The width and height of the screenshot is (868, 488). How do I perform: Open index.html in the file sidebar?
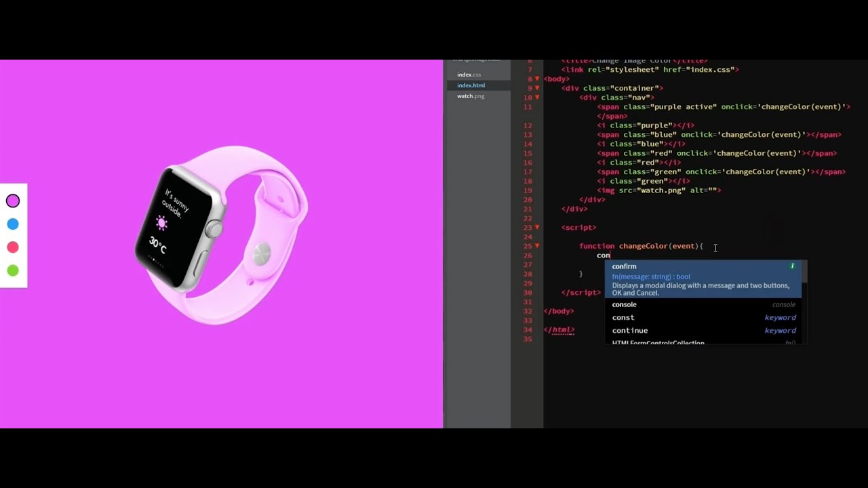[471, 85]
